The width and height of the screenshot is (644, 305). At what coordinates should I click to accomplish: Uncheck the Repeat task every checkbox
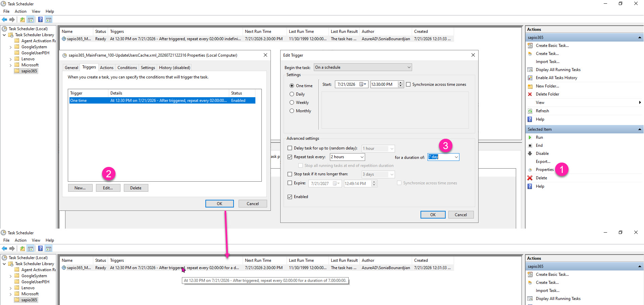[x=290, y=157]
